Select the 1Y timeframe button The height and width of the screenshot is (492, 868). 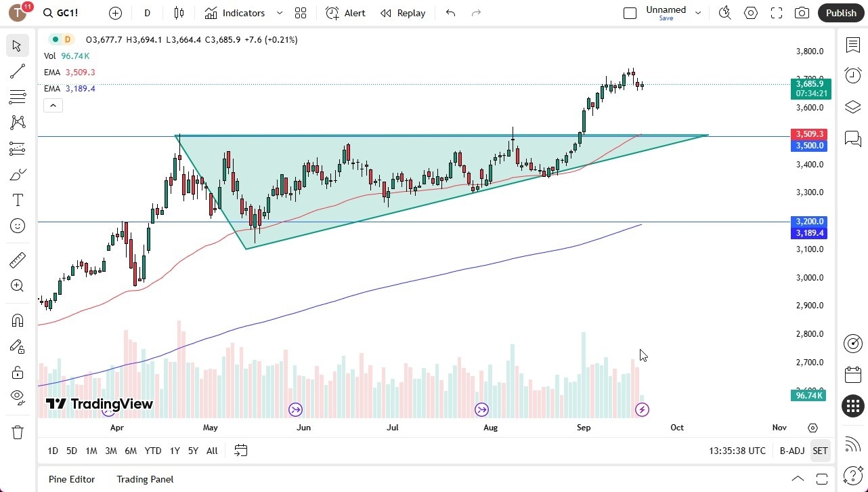coord(174,451)
